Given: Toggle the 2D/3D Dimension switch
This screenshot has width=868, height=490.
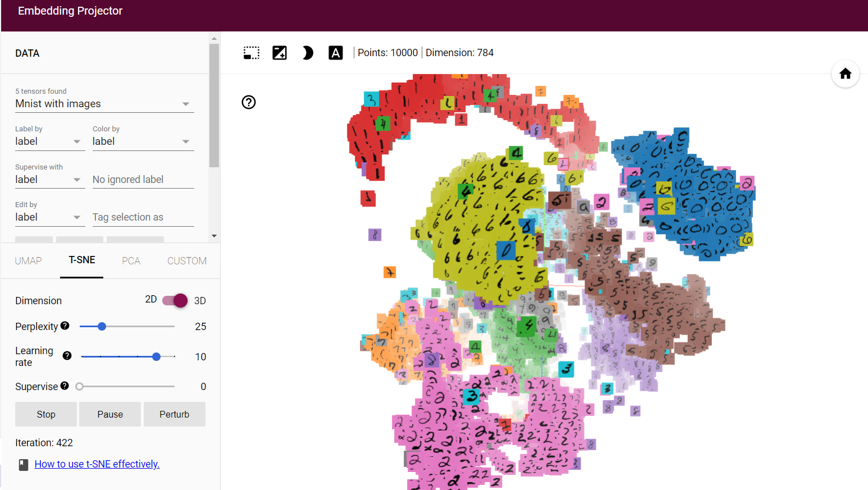Looking at the screenshot, I should 175,300.
